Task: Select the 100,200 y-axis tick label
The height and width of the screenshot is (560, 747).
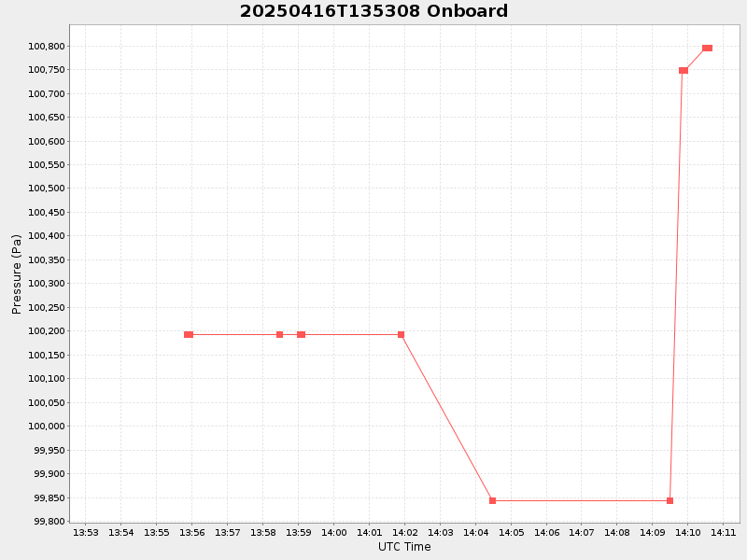Action: 46,331
